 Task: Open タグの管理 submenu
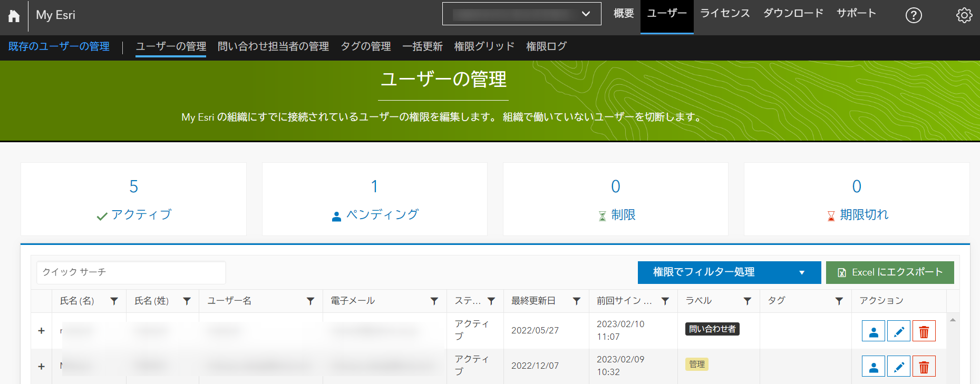(366, 46)
